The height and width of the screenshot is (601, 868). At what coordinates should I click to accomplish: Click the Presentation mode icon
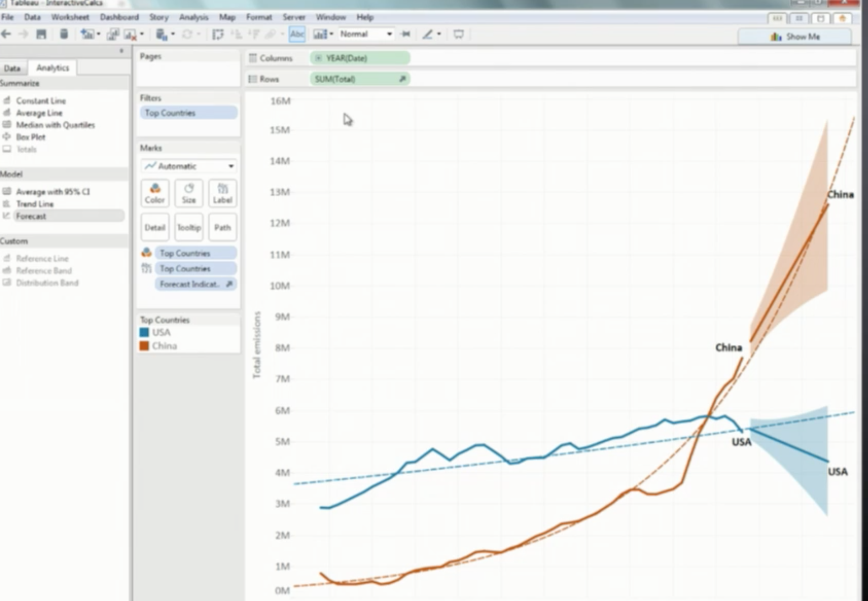coord(458,34)
